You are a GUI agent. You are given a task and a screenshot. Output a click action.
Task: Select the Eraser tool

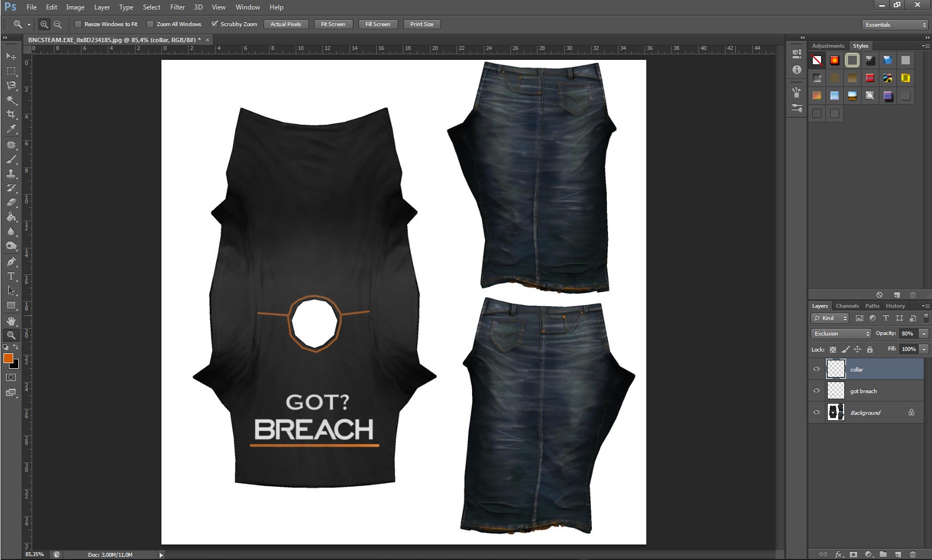click(x=11, y=202)
